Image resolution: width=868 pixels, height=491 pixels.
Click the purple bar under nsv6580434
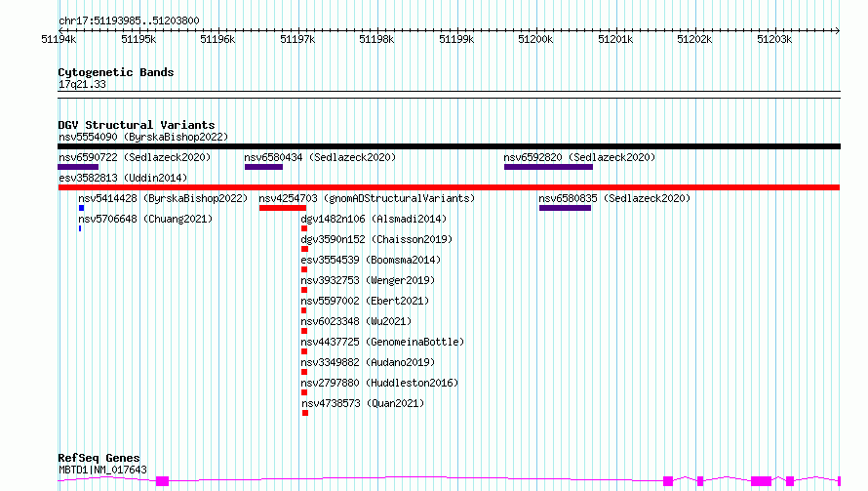pos(263,167)
